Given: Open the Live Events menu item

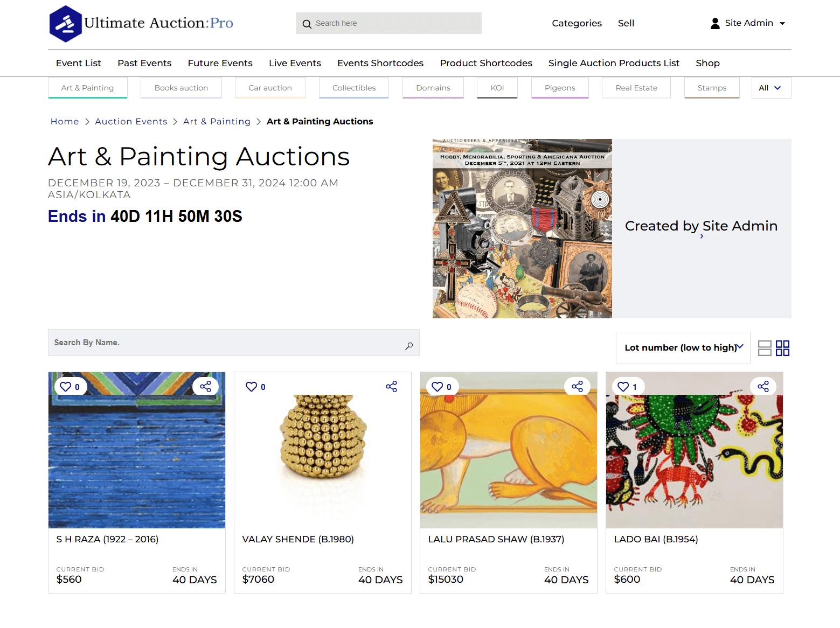Looking at the screenshot, I should [x=295, y=63].
